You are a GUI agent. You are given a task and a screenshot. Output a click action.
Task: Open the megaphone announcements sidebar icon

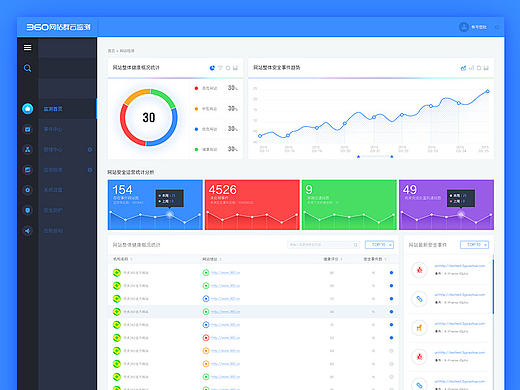28,231
